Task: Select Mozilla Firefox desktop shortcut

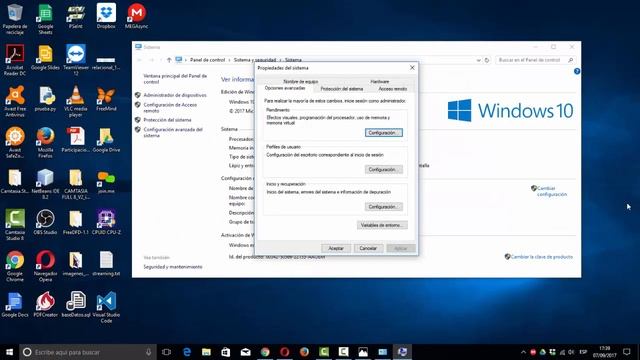Action: [x=45, y=142]
